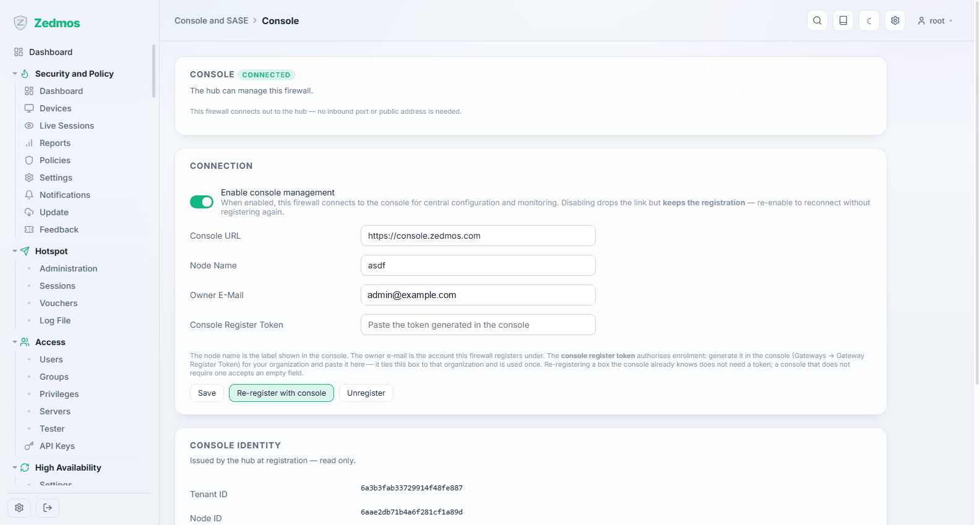Click the logout icon in sidebar footer

[48, 508]
